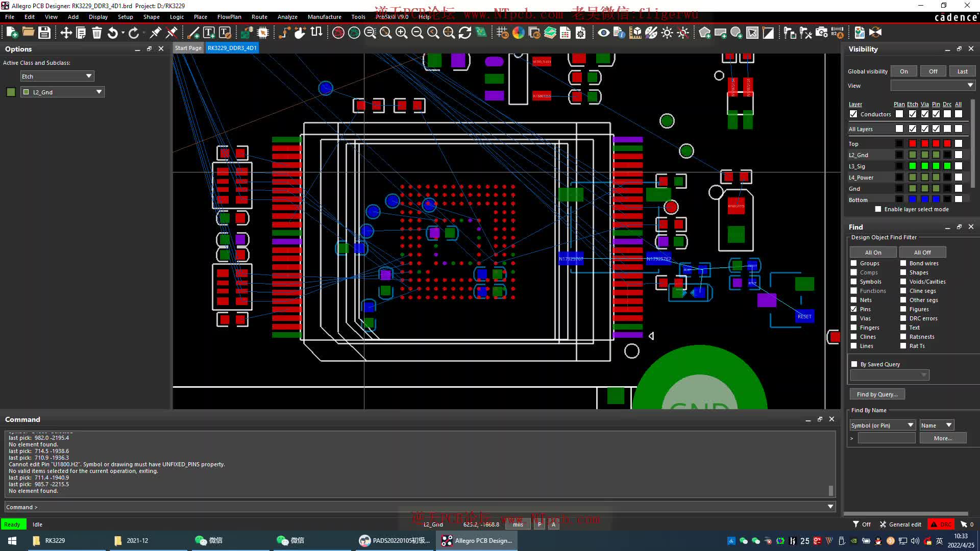Open the Visibility View dropdown
Image resolution: width=980 pixels, height=551 pixels.
tap(933, 85)
